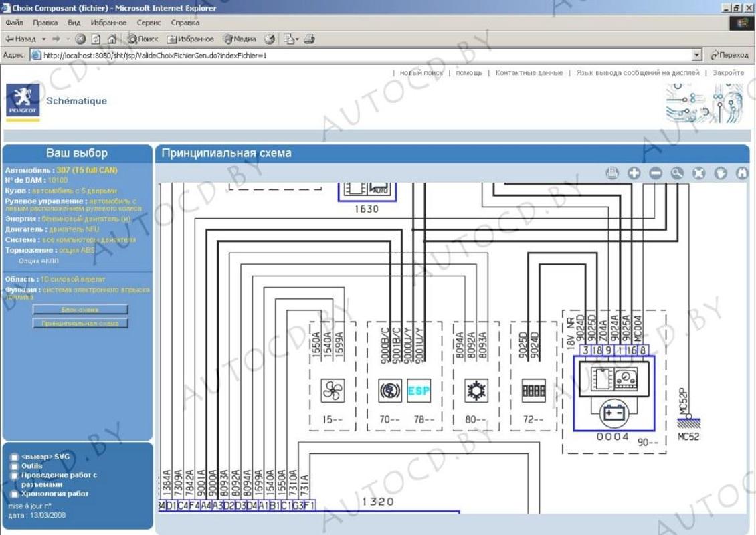Click the Peugeot logo

point(23,100)
